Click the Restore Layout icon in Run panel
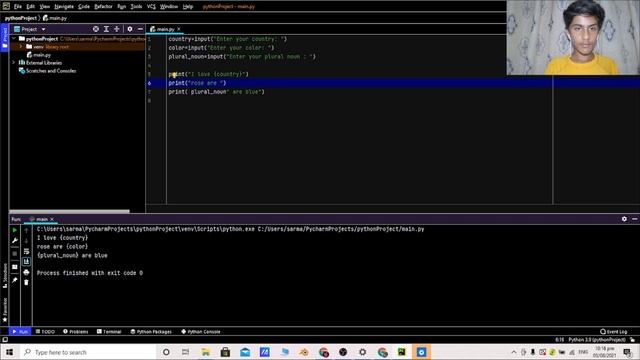The image size is (640, 360). coord(15,267)
